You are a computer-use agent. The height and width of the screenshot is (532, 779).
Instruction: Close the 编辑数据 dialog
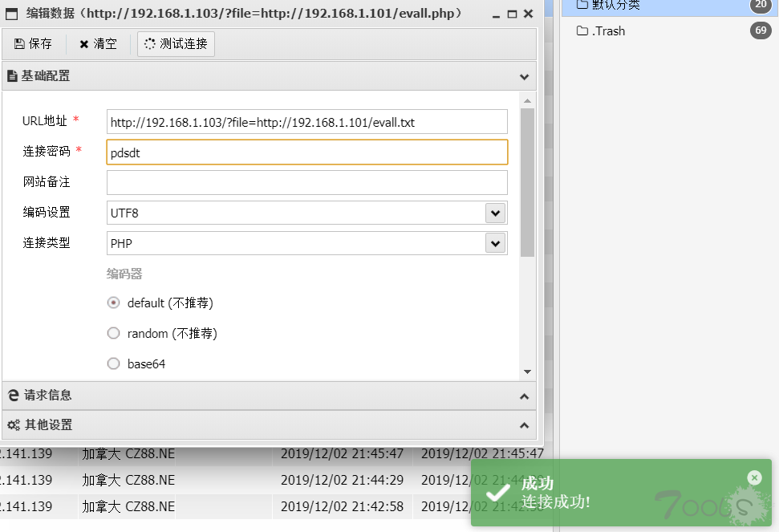click(x=529, y=14)
